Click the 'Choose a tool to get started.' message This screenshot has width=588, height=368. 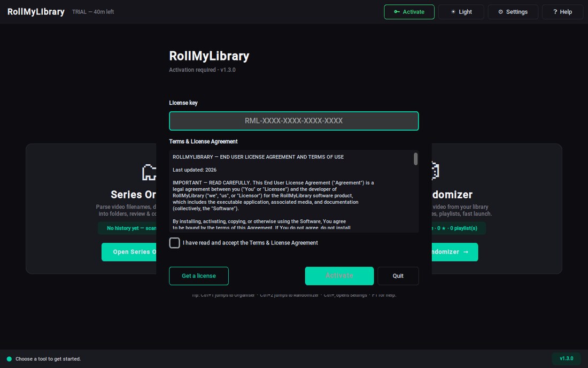pos(48,359)
